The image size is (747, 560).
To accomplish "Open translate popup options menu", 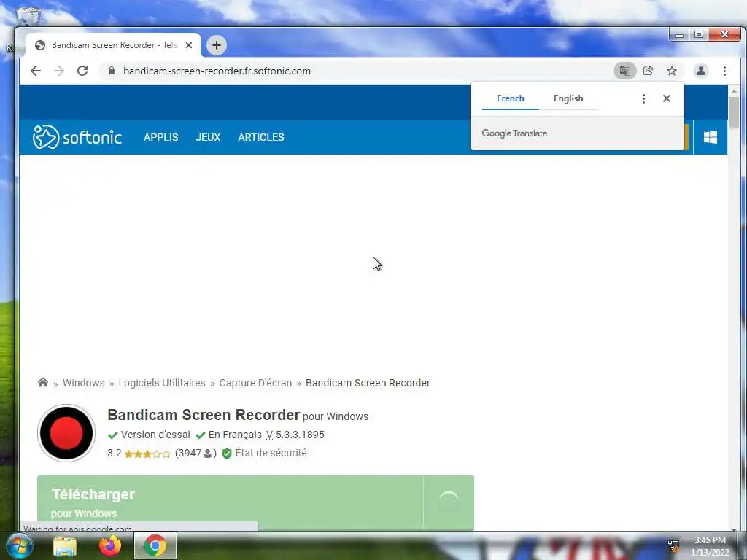I will tap(643, 98).
